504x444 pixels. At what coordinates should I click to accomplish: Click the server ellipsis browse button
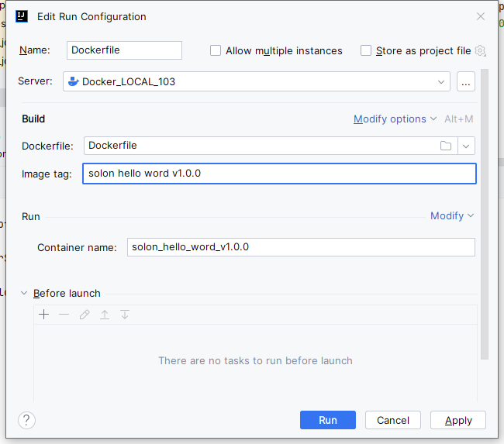pyautogui.click(x=466, y=81)
